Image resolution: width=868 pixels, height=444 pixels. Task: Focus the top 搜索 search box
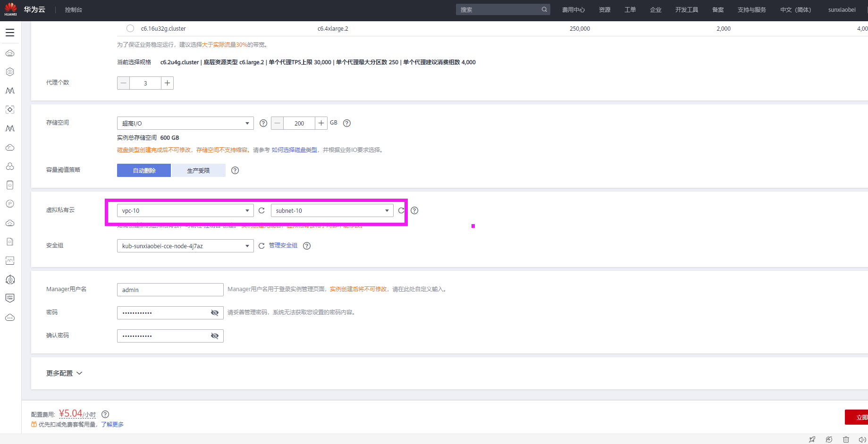coord(503,9)
